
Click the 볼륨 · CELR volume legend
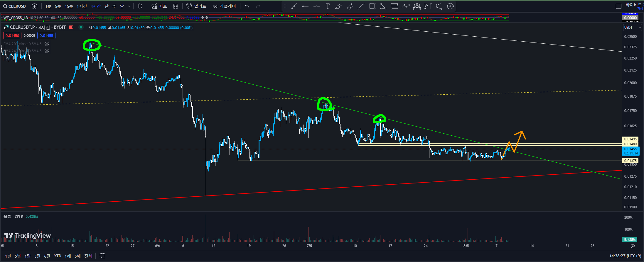14,217
